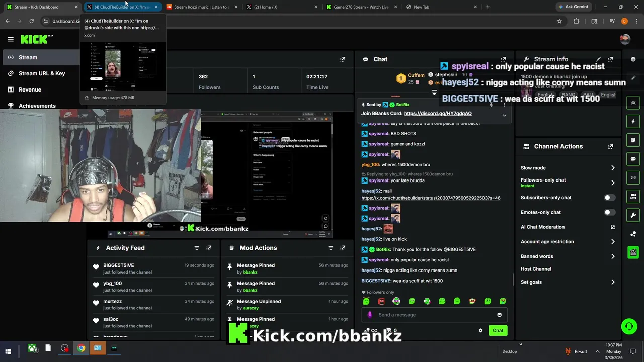Viewport: 644px width, 362px height.
Task: Click the webcam stream preview
Action: pyautogui.click(x=101, y=166)
